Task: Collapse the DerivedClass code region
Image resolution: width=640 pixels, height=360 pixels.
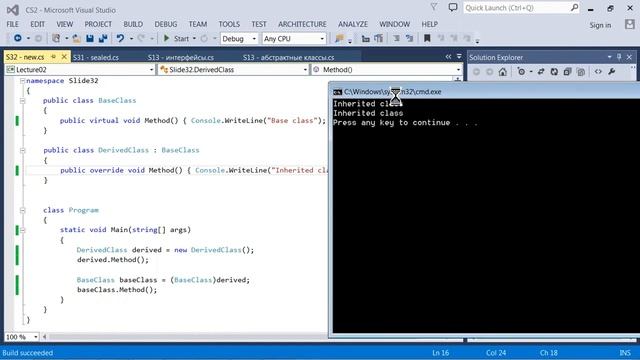Action: 22,150
